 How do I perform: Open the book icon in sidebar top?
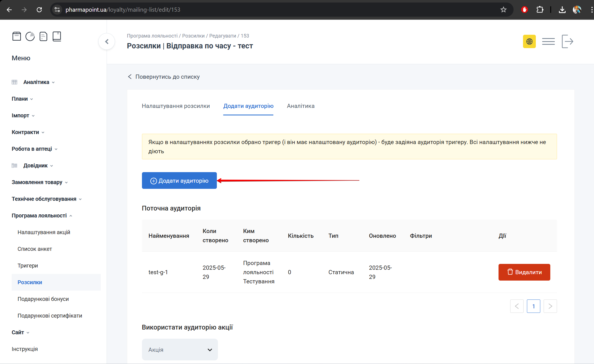point(57,36)
